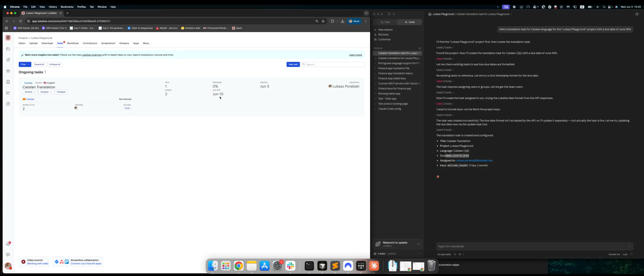The height and width of the screenshot is (276, 644).
Task: Open 'Finance app translation file' recent session
Action: (394, 68)
